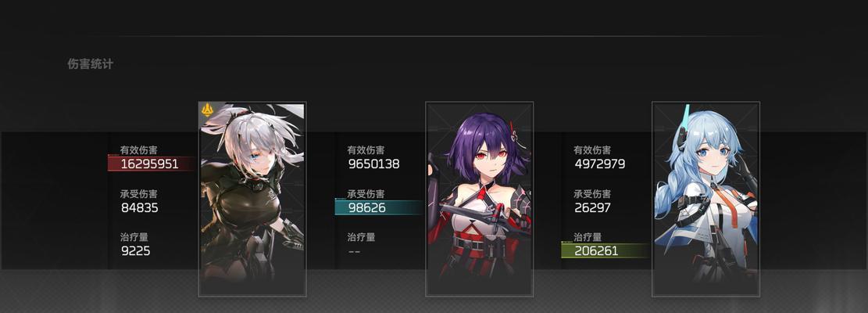Click the first 有效伤害 label
868x313 pixels.
(x=139, y=150)
